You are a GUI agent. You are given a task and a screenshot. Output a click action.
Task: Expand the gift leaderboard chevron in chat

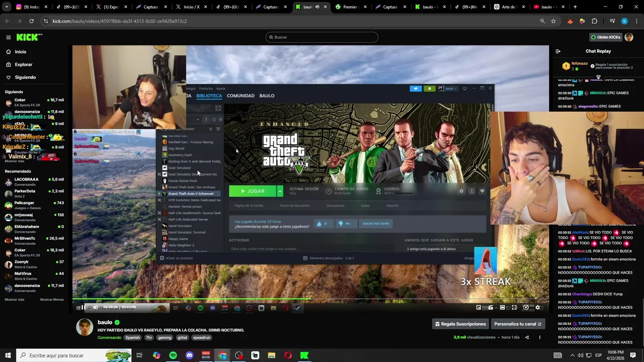pos(598,77)
